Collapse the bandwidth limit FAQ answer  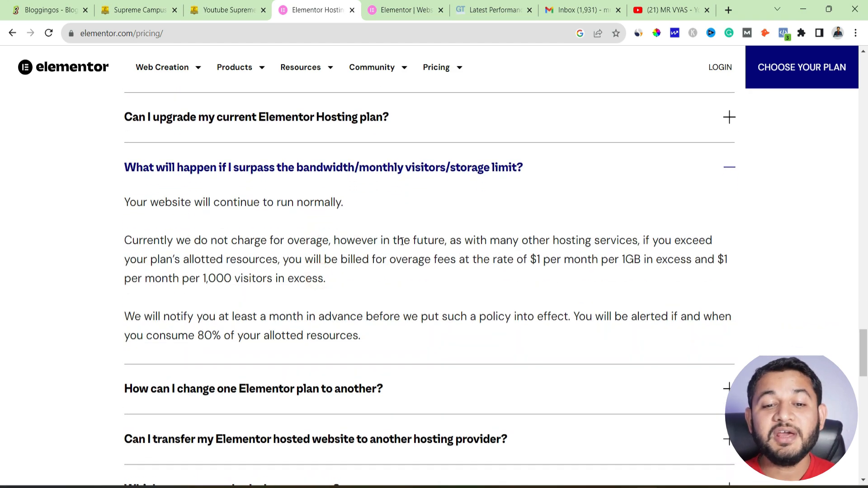click(730, 168)
